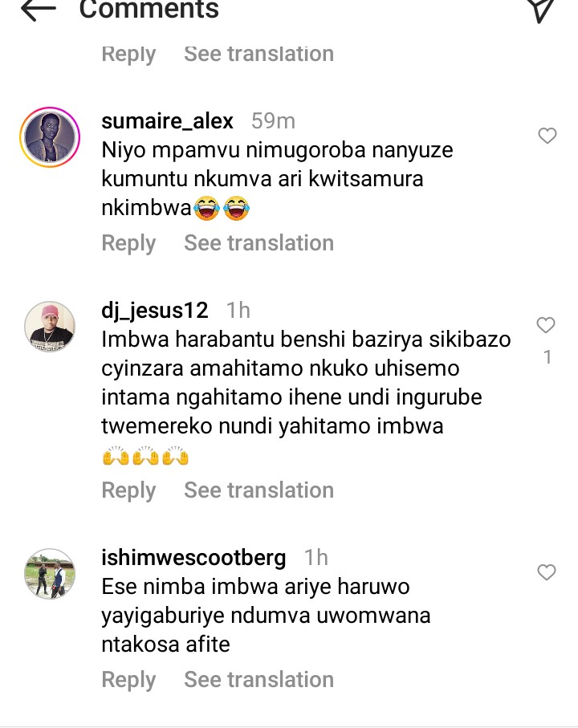Open dj_jesus12's profile avatar
This screenshot has height=728, width=578.
click(50, 327)
